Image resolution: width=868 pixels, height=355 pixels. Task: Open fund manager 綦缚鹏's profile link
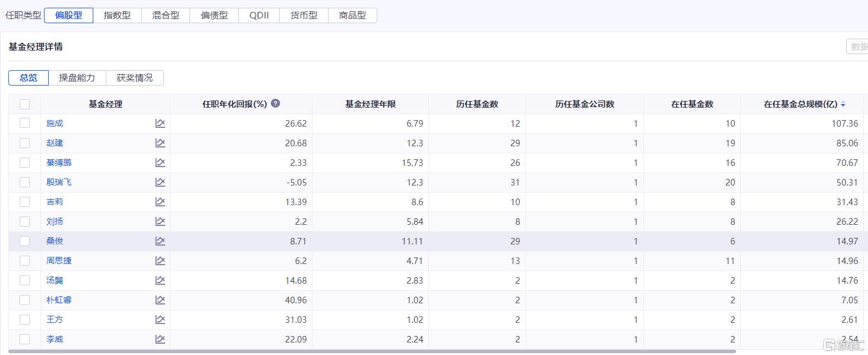coord(59,162)
